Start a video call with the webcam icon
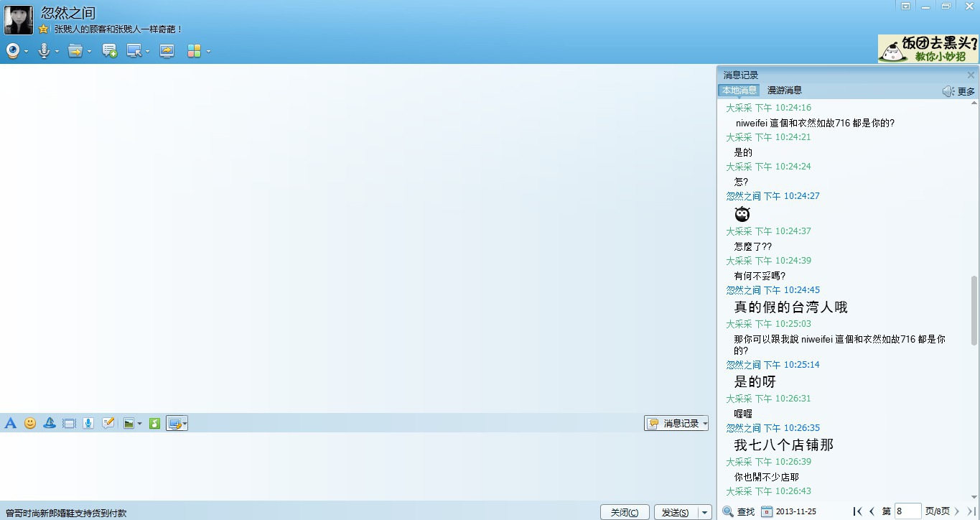This screenshot has width=980, height=520. pos(13,51)
